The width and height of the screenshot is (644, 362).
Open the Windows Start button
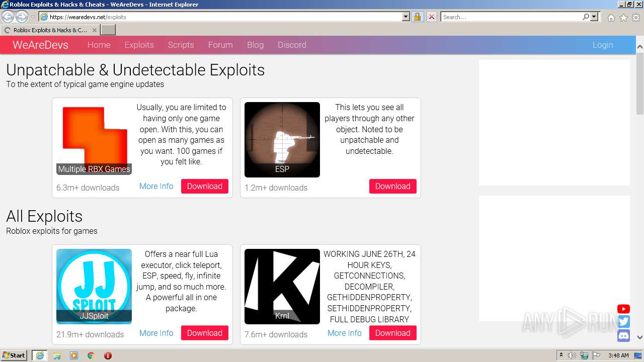pos(14,355)
